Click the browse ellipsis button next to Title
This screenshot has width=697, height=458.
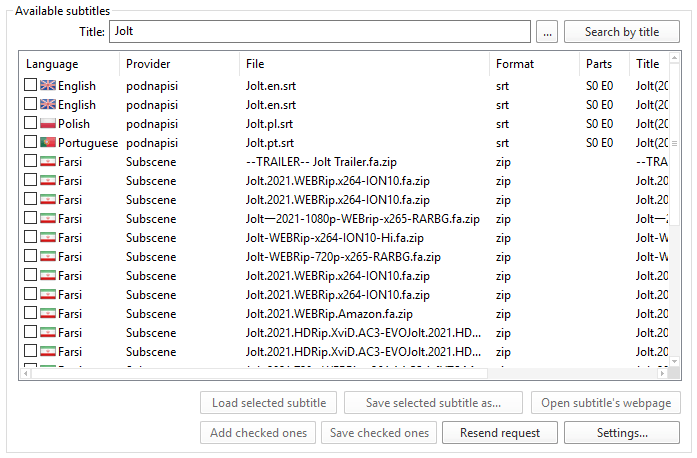(547, 32)
